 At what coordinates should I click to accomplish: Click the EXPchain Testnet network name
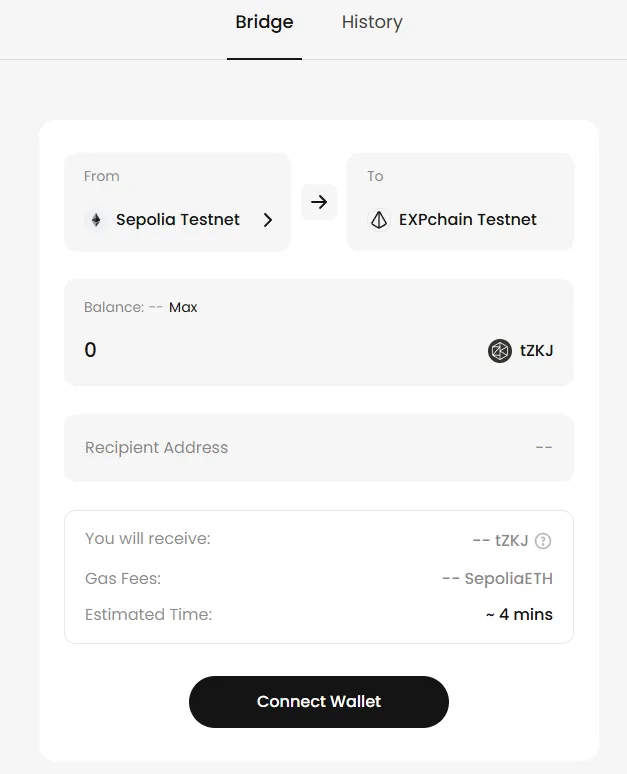468,220
